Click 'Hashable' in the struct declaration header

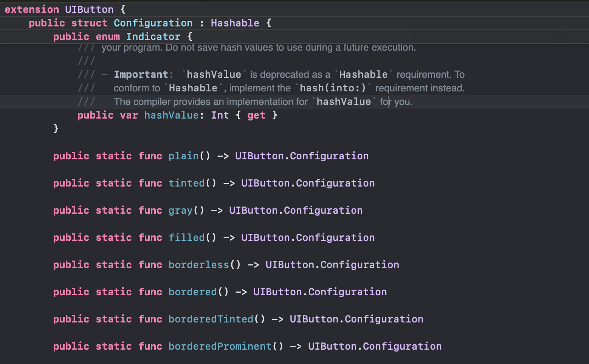(x=235, y=23)
